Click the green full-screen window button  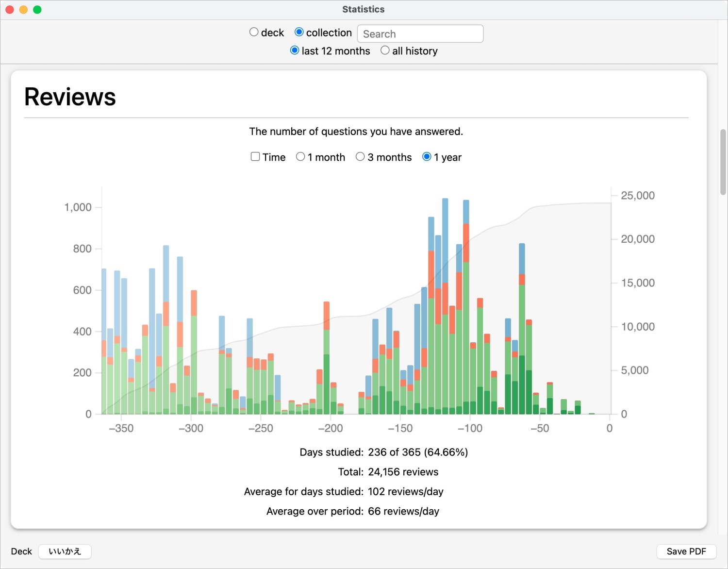37,10
